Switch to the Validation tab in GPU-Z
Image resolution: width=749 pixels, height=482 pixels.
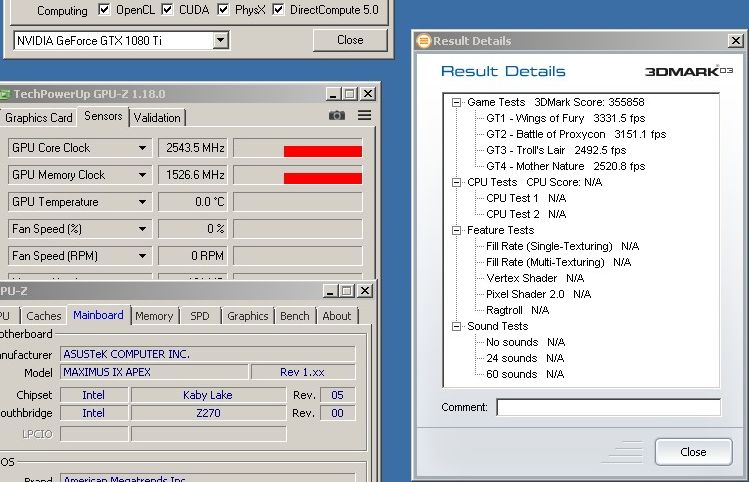tap(157, 117)
